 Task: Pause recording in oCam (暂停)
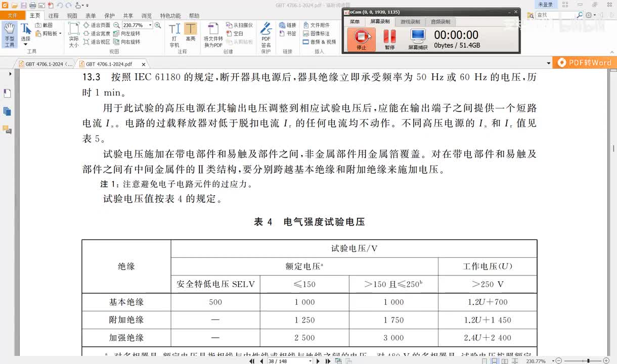pyautogui.click(x=389, y=39)
